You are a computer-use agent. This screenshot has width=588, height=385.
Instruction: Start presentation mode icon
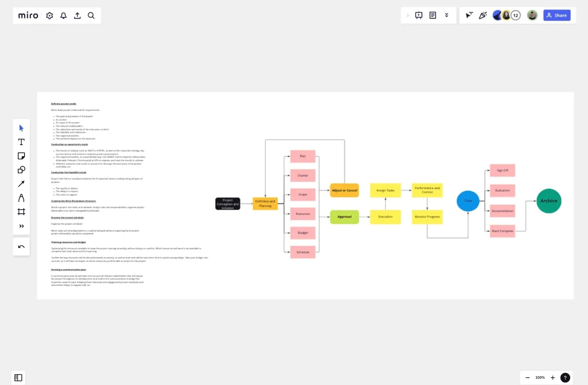click(x=419, y=16)
